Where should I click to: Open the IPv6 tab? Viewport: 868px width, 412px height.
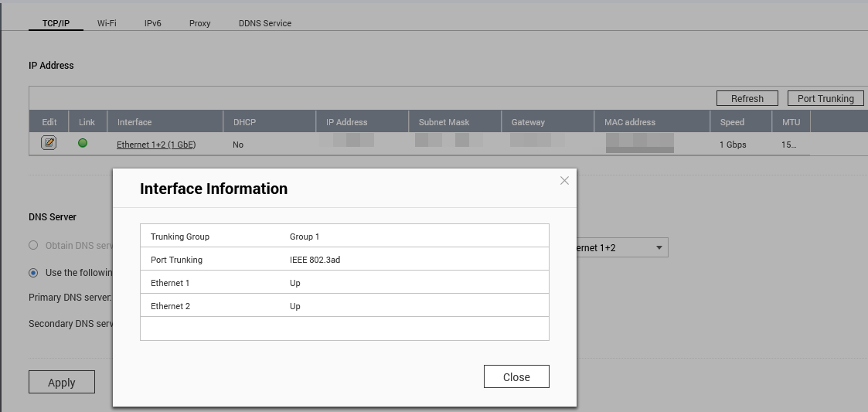tap(152, 23)
